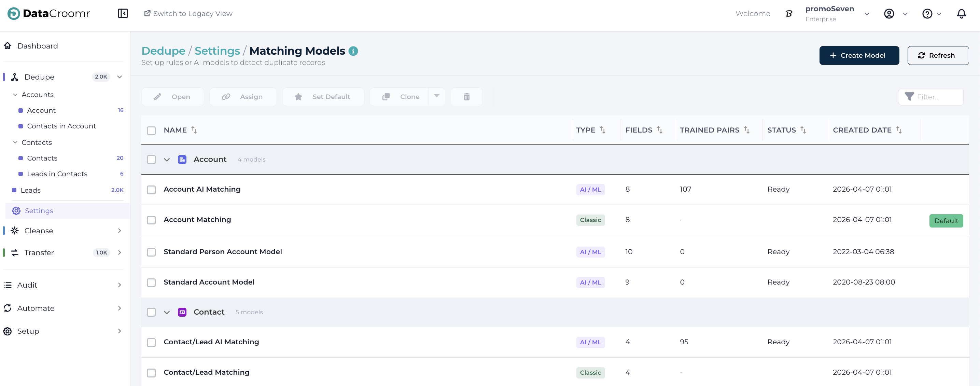Click the Create Model button
The height and width of the screenshot is (386, 980).
(x=859, y=56)
